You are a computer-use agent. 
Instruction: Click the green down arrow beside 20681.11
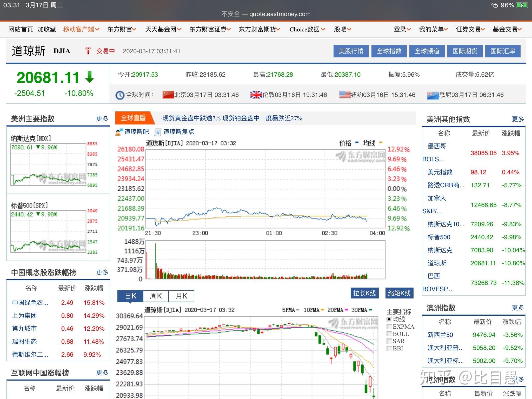coord(90,77)
